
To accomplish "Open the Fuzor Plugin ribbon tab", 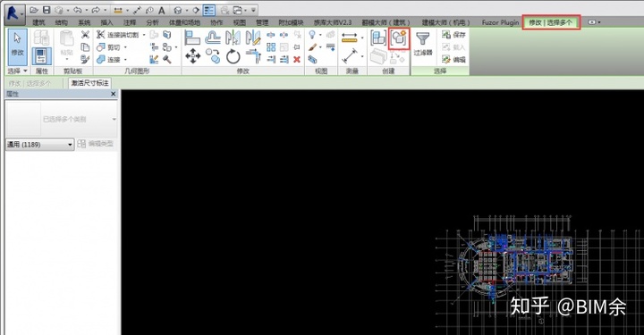I will point(500,22).
